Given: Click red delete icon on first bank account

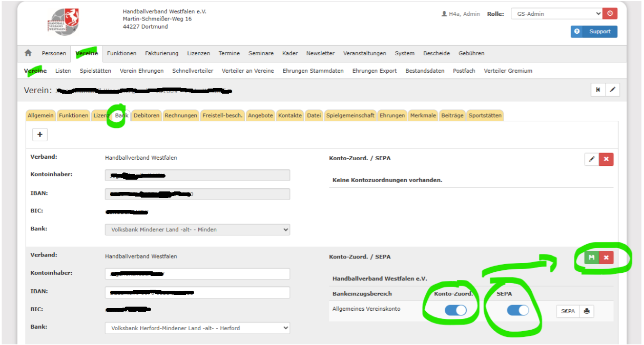Looking at the screenshot, I should (x=606, y=159).
